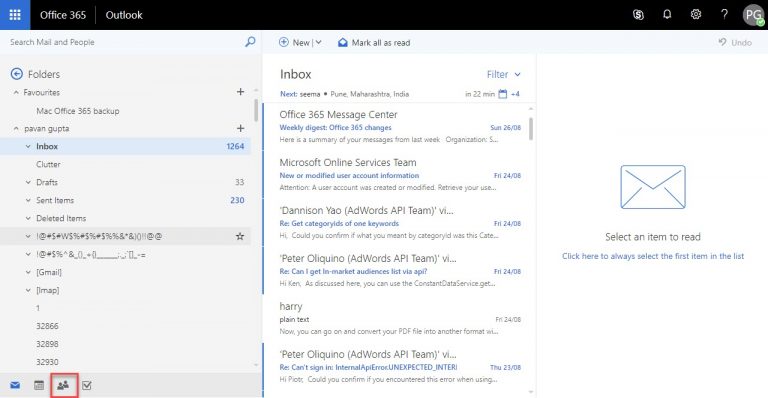Expand the Inbox folder chevron
Viewport: 768px width, 398px height.
coord(28,146)
